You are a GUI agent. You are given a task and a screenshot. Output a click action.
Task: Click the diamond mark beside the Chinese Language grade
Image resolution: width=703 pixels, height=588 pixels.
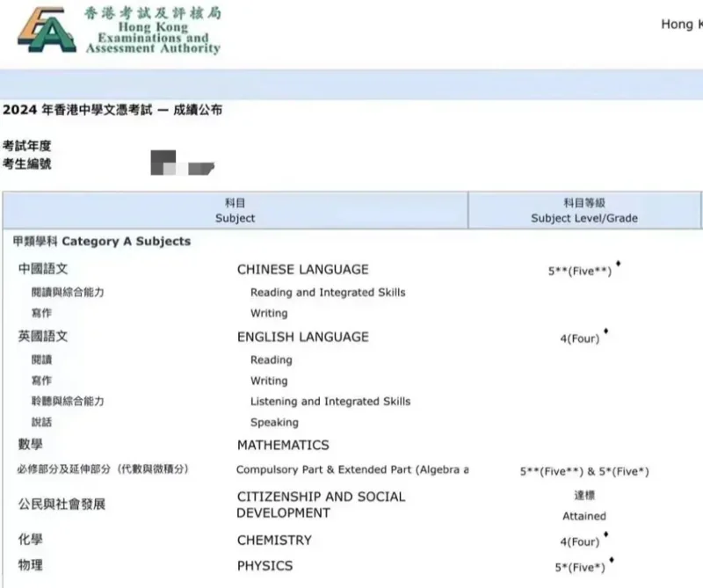[619, 264]
